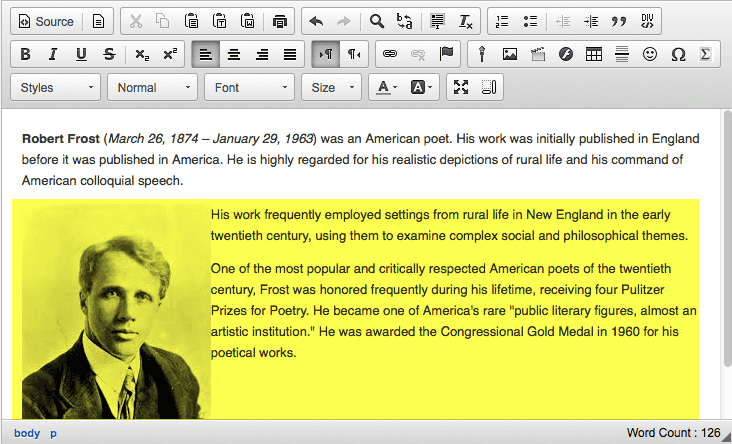Set text direction left to right
Screen dimensions: 732x444
(x=325, y=54)
